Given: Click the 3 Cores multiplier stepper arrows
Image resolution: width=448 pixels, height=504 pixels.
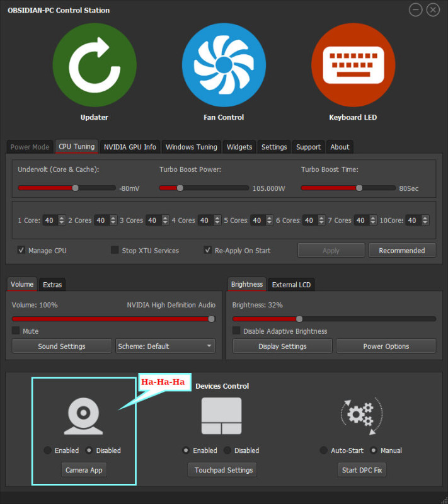Looking at the screenshot, I should click(x=165, y=220).
